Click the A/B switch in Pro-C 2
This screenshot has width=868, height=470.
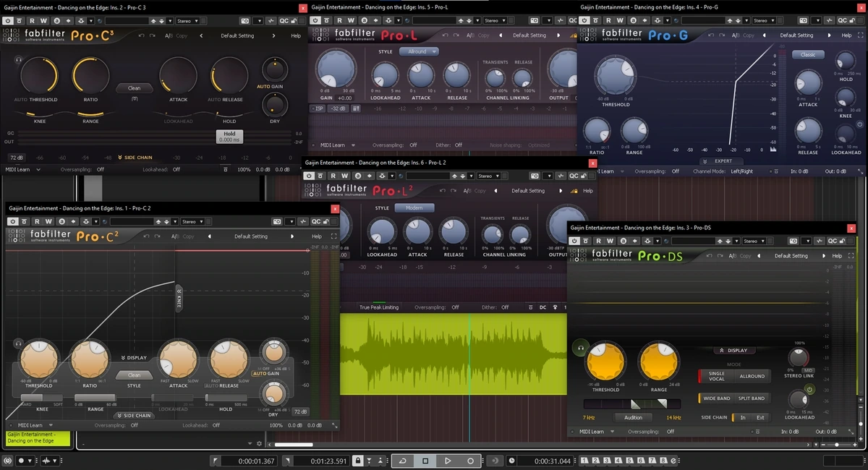click(176, 236)
